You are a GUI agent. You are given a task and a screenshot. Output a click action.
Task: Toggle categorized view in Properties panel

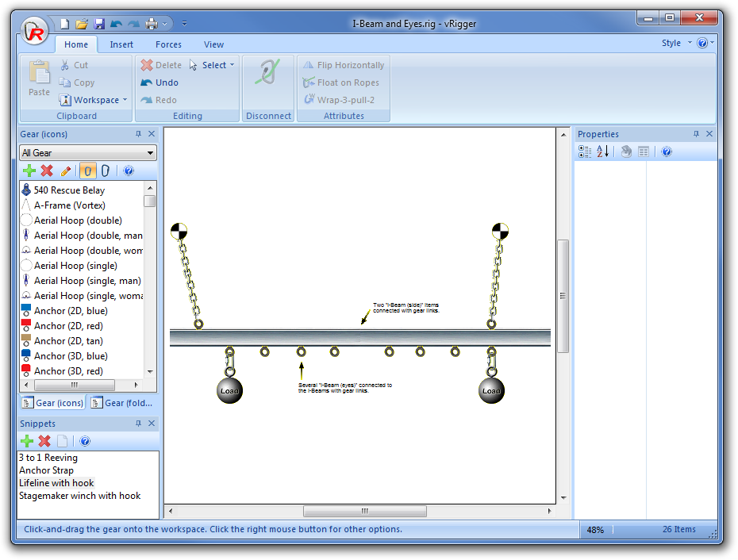(x=585, y=152)
